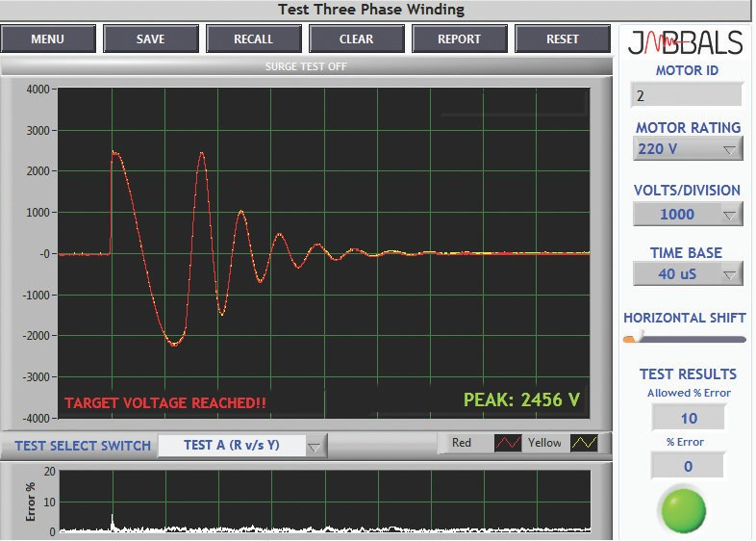Click the 2000 Y-axis label
The width and height of the screenshot is (756, 541).
point(38,171)
